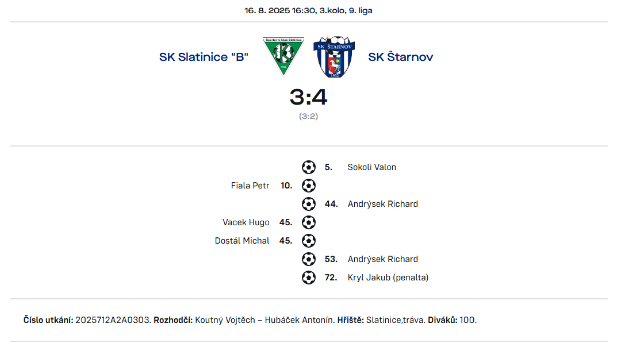This screenshot has height=362, width=644.
Task: Click goal ball icon for Fiala Petr
Action: click(x=308, y=186)
